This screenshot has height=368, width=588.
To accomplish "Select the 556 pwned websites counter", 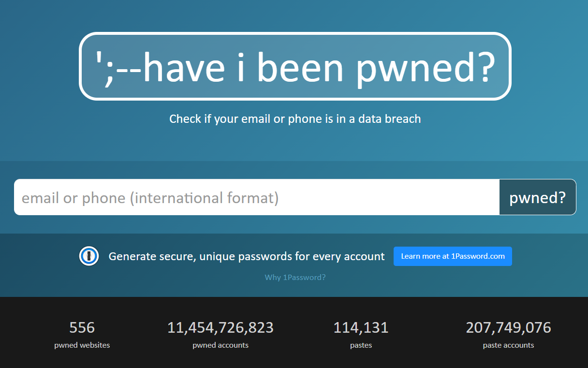I will point(82,327).
